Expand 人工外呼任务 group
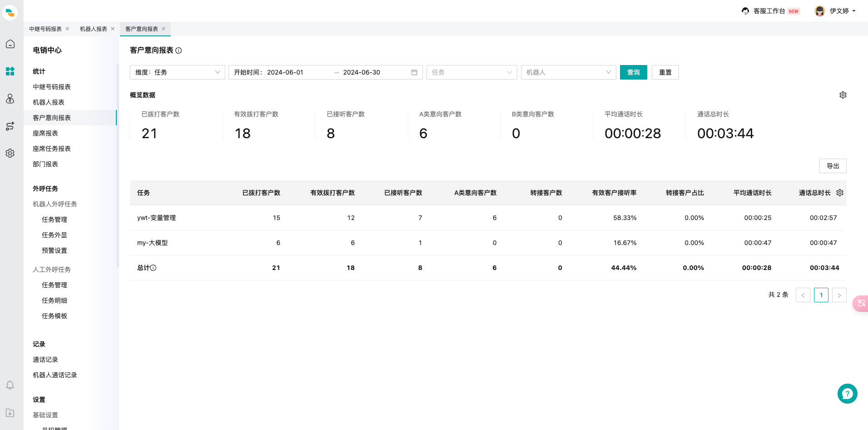This screenshot has height=430, width=868. (52, 270)
